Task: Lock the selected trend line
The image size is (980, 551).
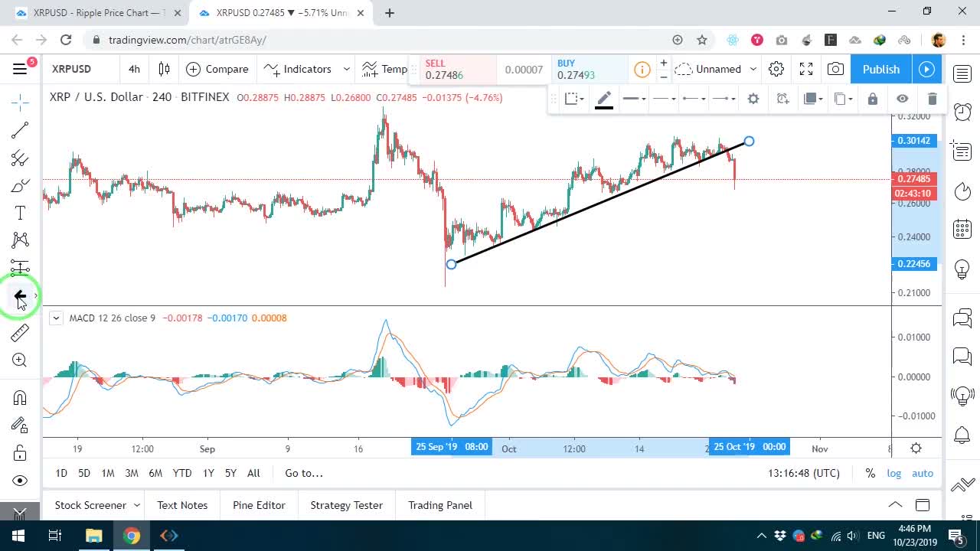Action: 872,98
